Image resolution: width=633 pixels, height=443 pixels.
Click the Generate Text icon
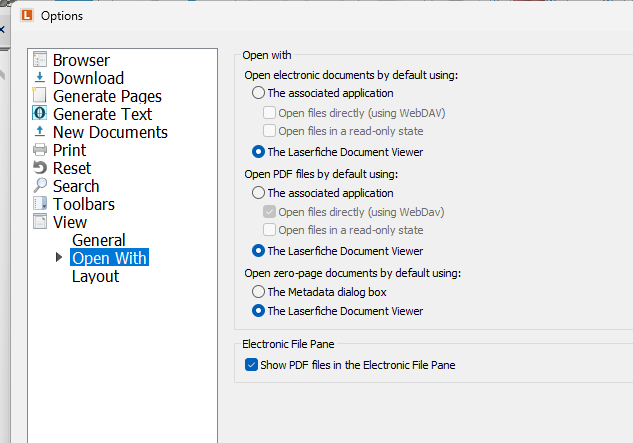coord(40,113)
